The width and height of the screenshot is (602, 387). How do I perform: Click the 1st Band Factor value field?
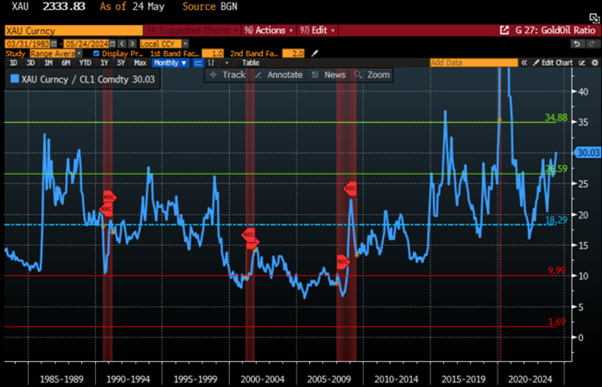pyautogui.click(x=213, y=53)
